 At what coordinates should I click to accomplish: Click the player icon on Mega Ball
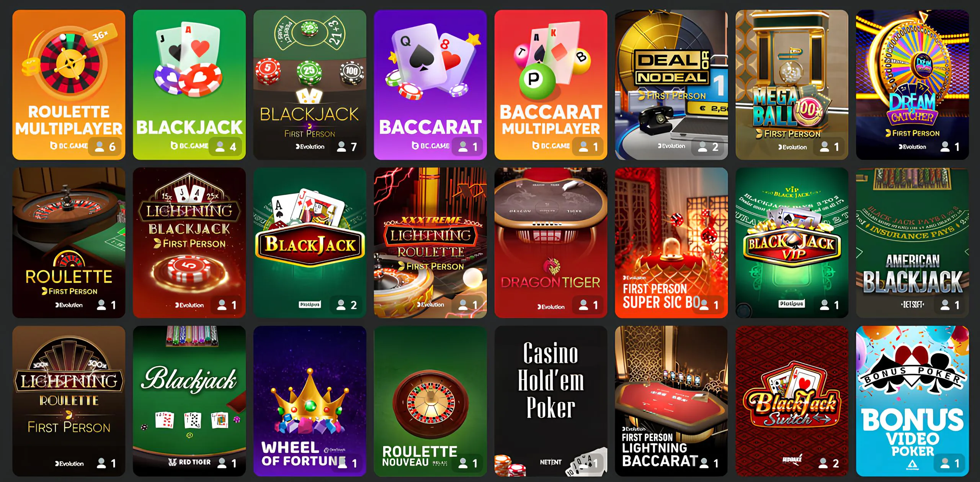click(x=825, y=147)
